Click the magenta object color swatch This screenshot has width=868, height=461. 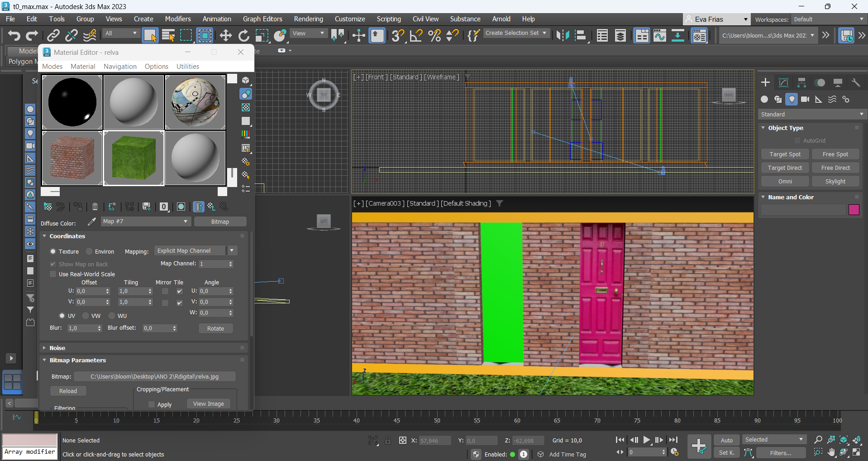click(x=854, y=210)
